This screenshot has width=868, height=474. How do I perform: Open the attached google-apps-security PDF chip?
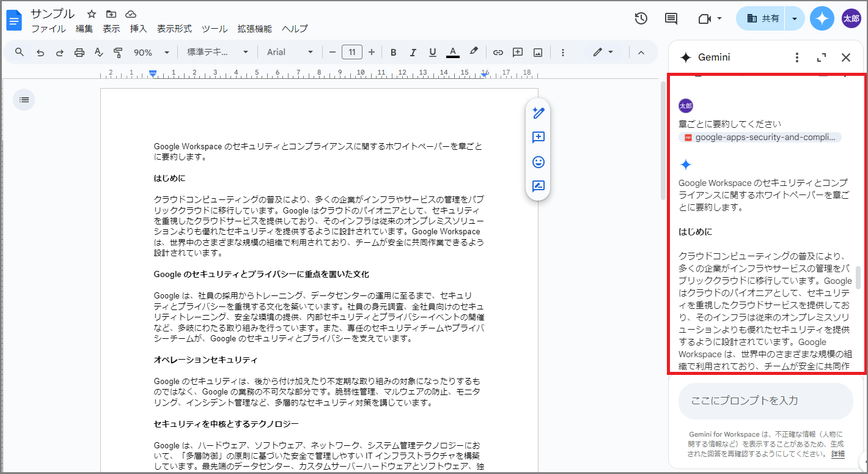[760, 137]
